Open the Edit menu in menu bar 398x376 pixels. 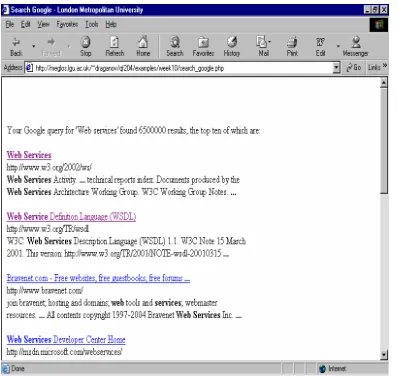(x=26, y=24)
